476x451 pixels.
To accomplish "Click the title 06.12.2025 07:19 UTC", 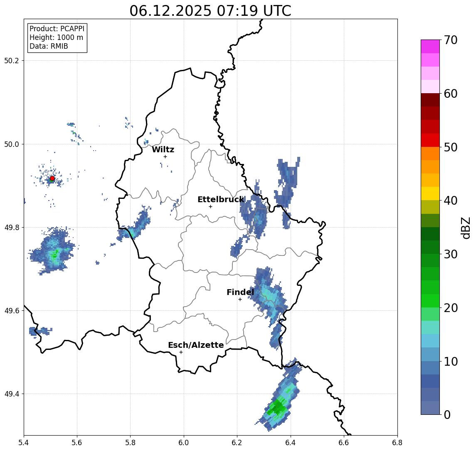I will (x=210, y=11).
